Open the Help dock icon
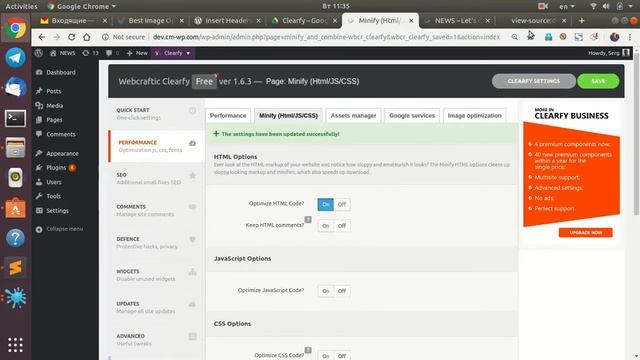 pyautogui.click(x=16, y=238)
